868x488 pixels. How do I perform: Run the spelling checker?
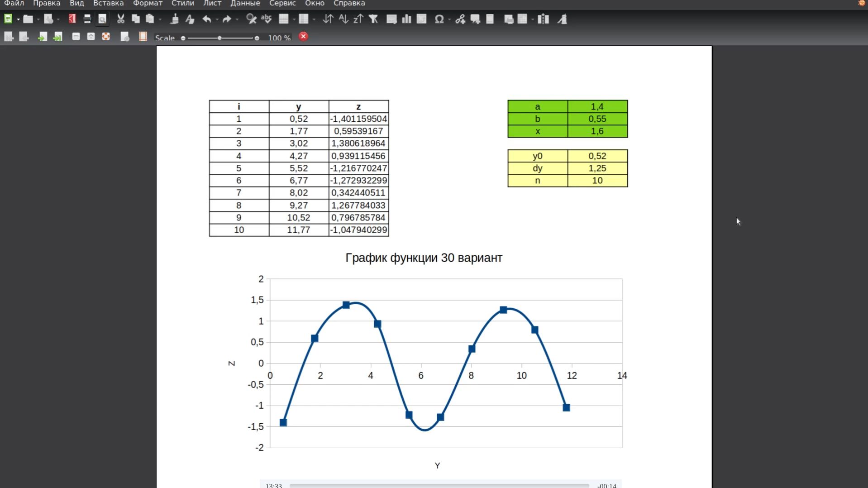click(x=266, y=19)
